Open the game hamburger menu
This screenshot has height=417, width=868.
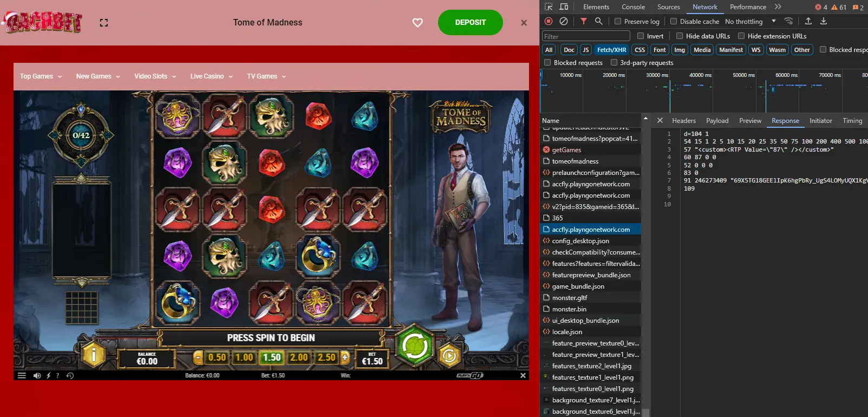pyautogui.click(x=22, y=375)
